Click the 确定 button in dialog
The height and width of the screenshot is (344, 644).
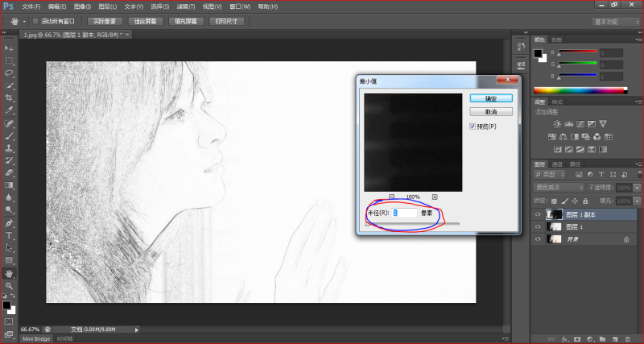tap(490, 97)
